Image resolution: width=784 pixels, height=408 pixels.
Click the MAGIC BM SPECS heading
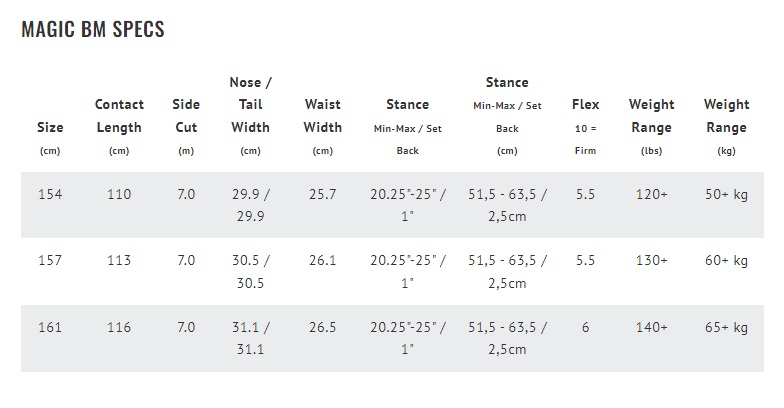click(x=93, y=29)
